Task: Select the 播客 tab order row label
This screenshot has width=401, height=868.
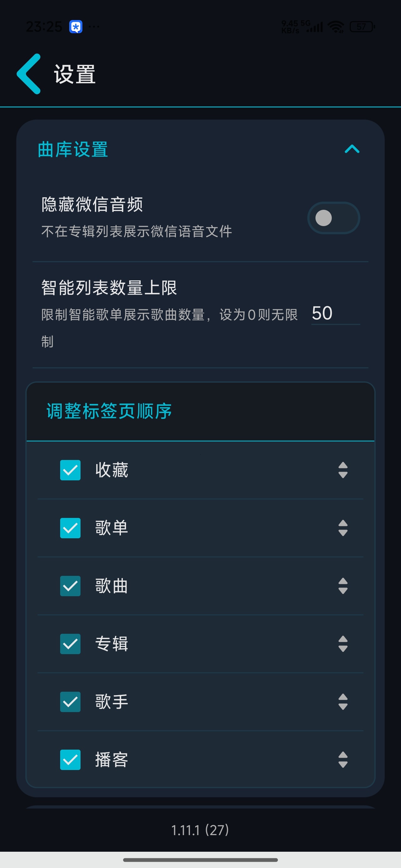Action: coord(112,760)
